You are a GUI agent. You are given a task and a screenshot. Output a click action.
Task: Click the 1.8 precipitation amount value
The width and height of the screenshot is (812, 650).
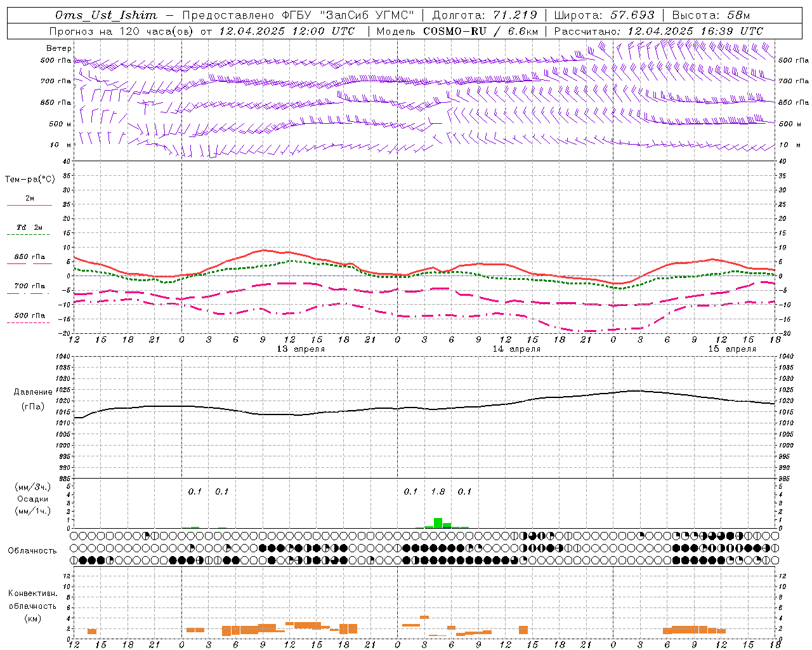(438, 491)
